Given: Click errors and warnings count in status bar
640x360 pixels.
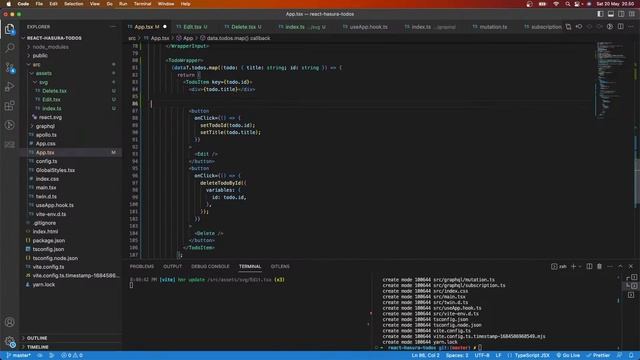Looking at the screenshot, I should click(72, 356).
